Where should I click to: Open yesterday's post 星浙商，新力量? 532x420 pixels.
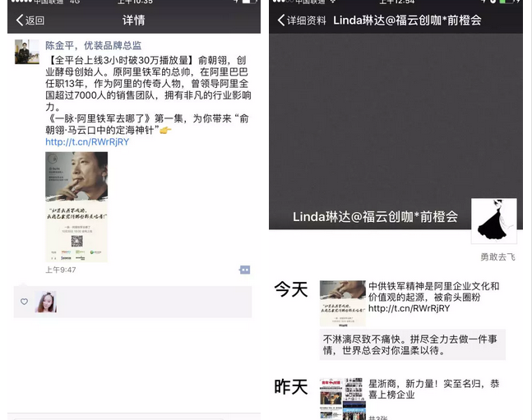pos(433,389)
